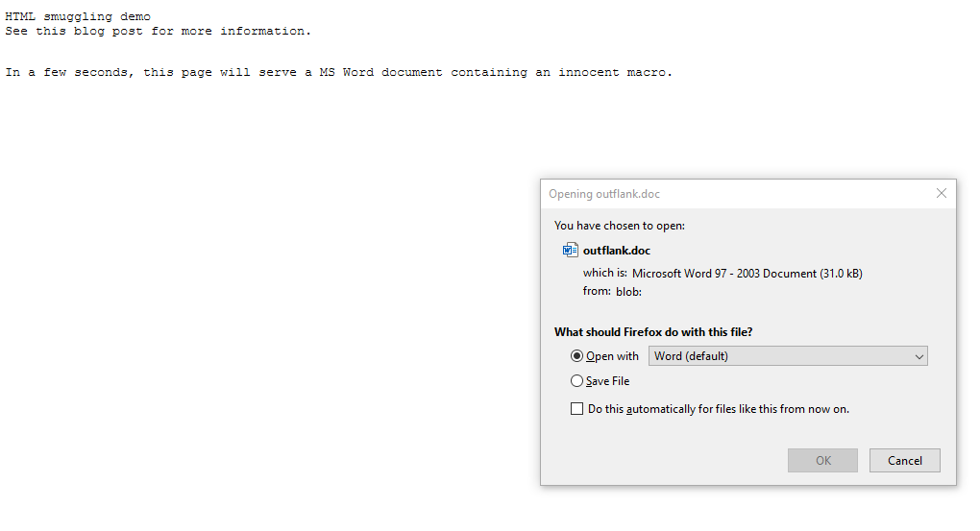Viewport: 980px width, 531px height.
Task: Select the Open with radio button
Action: pyautogui.click(x=576, y=356)
